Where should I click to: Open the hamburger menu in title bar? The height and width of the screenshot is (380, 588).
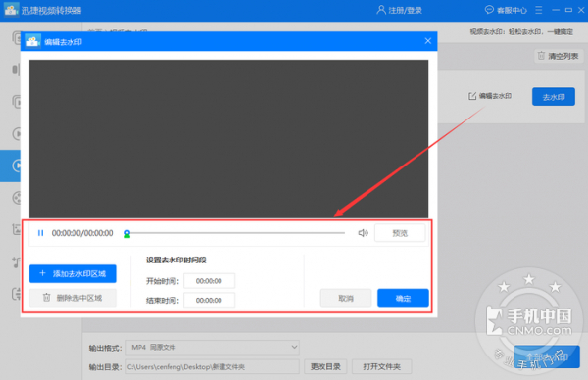pyautogui.click(x=538, y=10)
